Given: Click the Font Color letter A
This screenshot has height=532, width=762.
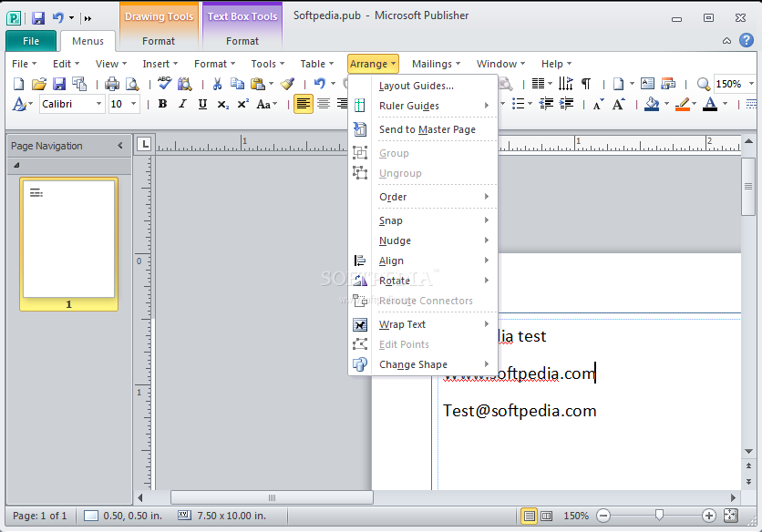Looking at the screenshot, I should [710, 104].
